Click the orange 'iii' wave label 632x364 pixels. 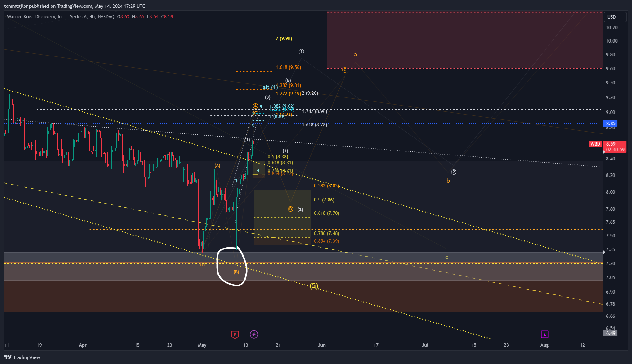(x=202, y=264)
